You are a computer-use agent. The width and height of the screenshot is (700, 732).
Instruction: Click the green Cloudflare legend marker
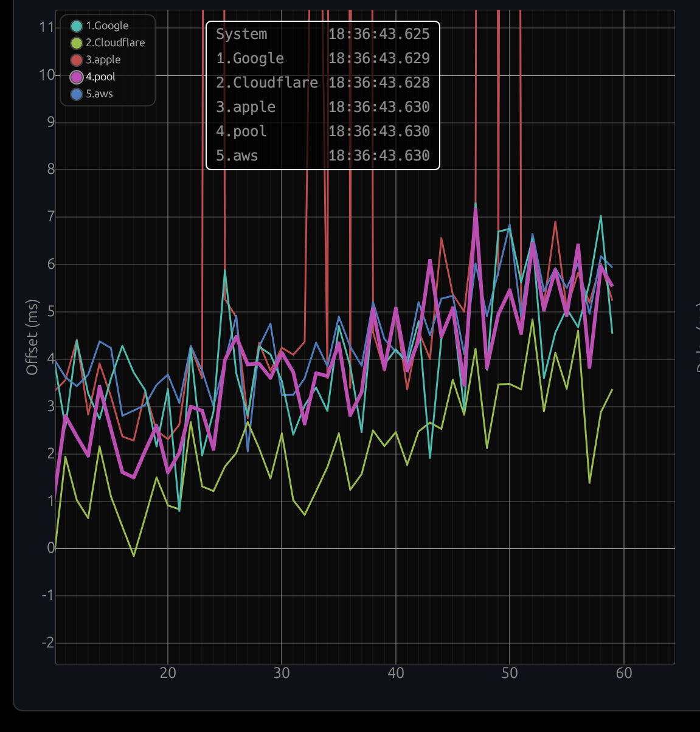77,43
